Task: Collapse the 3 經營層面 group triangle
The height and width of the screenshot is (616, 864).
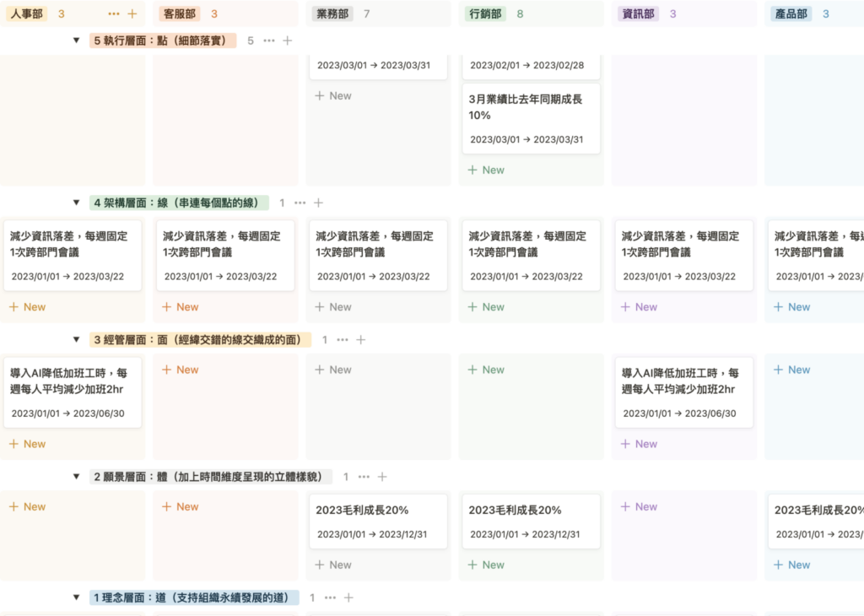Action: (x=76, y=340)
